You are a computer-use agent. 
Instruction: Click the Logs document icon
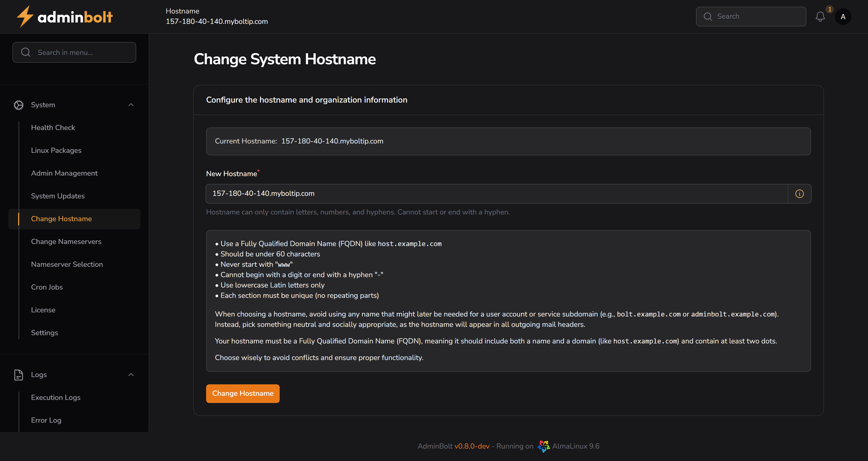[x=19, y=374]
